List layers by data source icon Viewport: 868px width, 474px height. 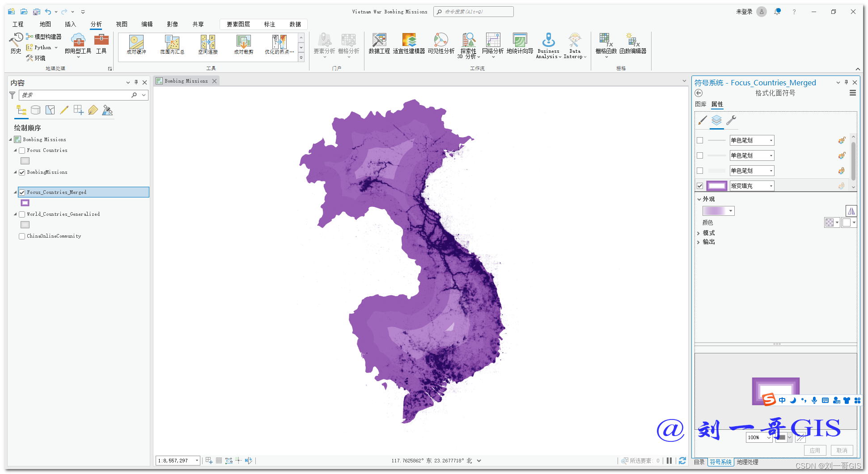click(x=36, y=110)
